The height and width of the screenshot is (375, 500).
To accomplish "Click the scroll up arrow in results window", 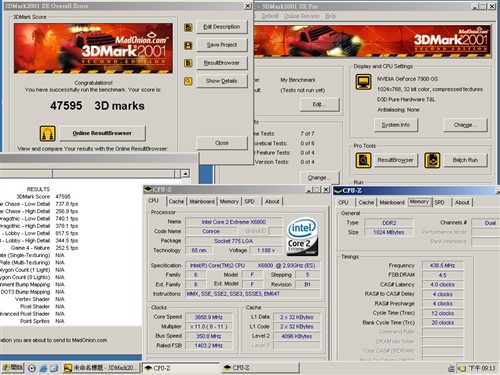I will [185, 173].
